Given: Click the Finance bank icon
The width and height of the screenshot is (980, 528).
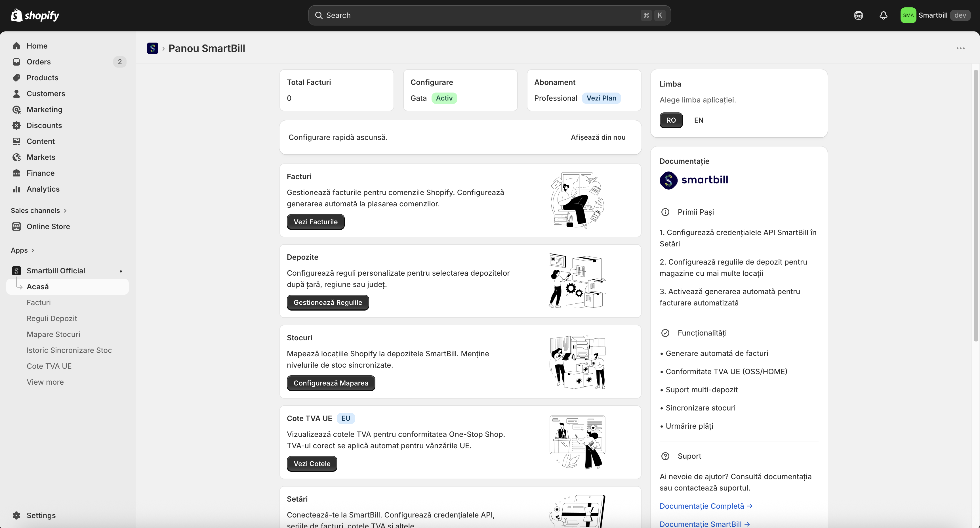Looking at the screenshot, I should [x=16, y=173].
